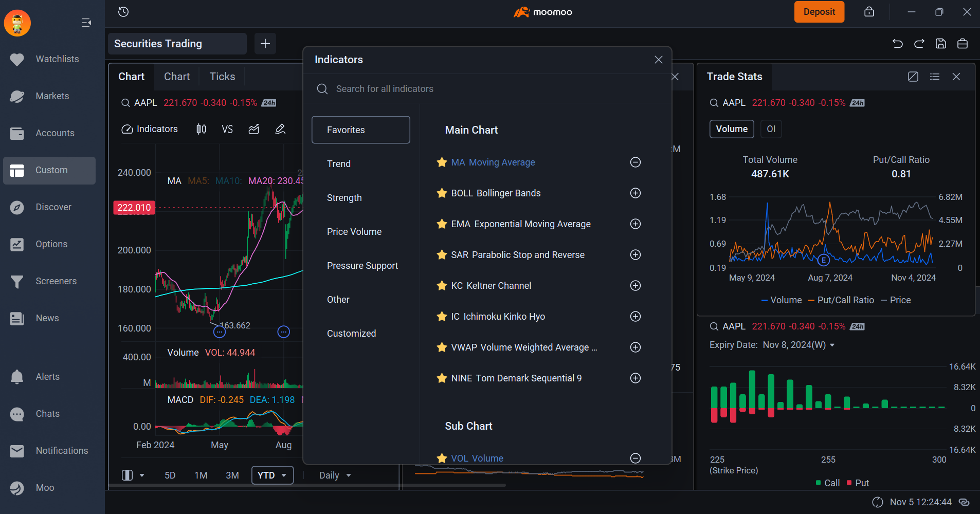Add BOLL Bollinger Bands indicator

click(636, 193)
